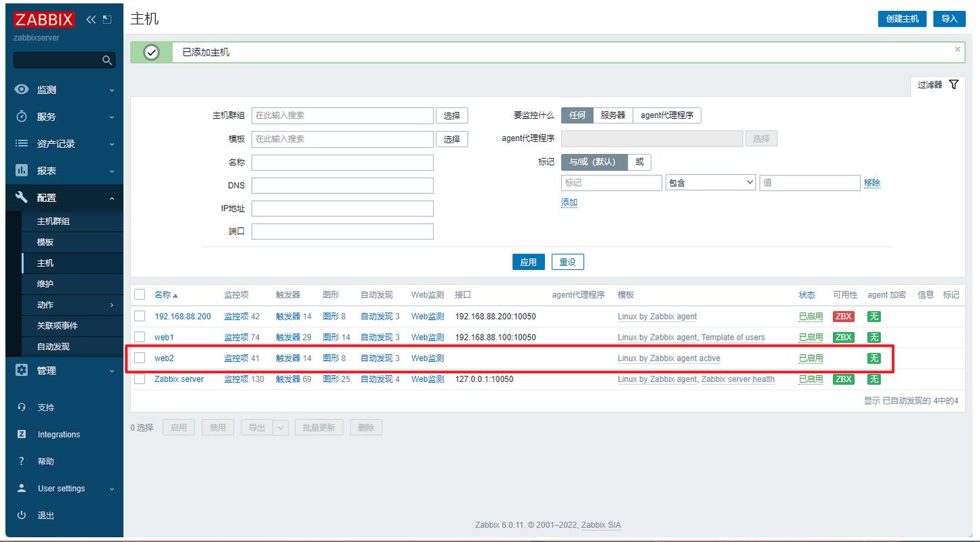The image size is (980, 542).
Task: Toggle sidebar kiosk mode icon
Action: pyautogui.click(x=107, y=19)
